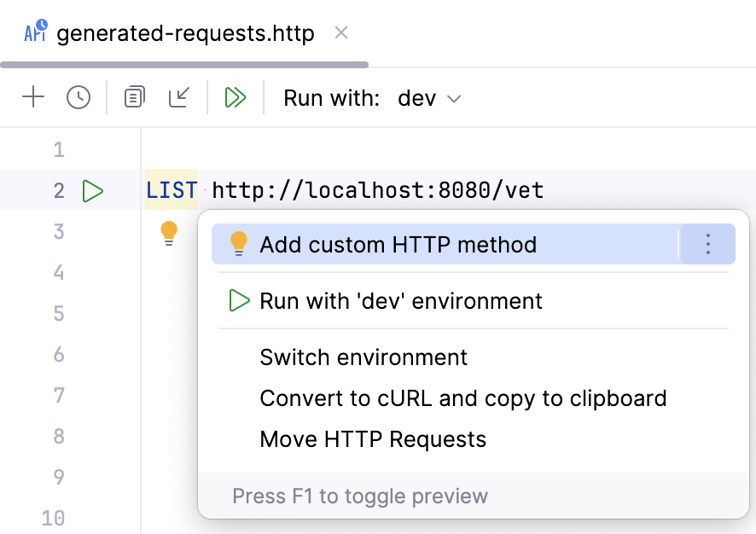Switch to the generated-requests.http tab
Viewport: 756px width, 534px height.
(184, 32)
